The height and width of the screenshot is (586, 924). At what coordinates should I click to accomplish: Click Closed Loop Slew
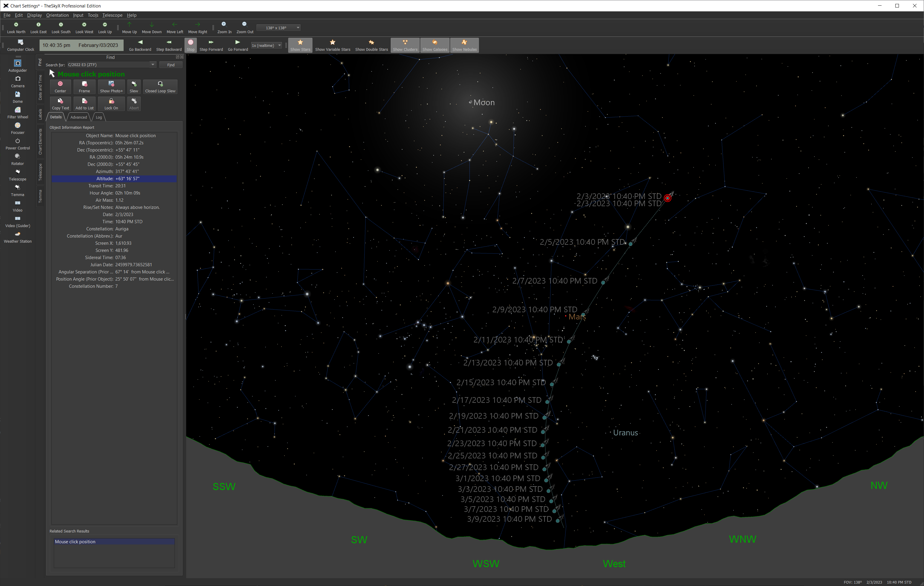(x=160, y=87)
